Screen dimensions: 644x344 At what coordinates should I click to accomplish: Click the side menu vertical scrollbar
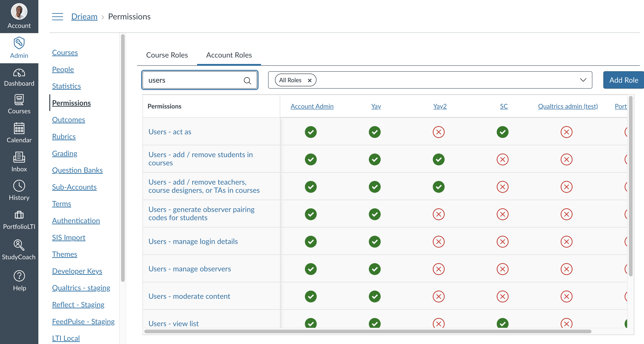[x=123, y=158]
